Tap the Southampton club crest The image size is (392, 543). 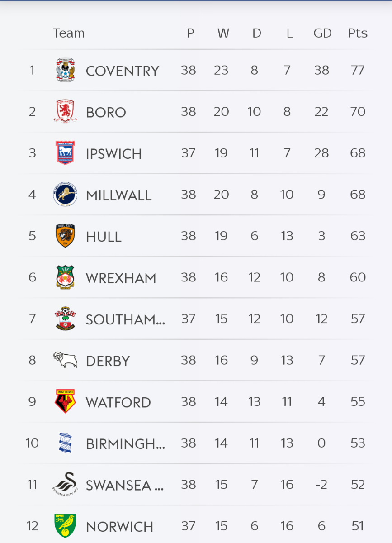click(x=65, y=319)
